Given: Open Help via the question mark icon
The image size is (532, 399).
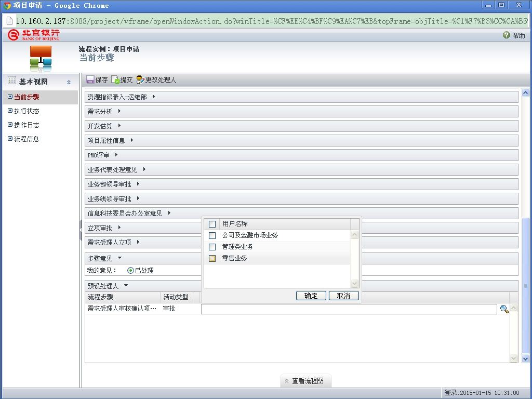Looking at the screenshot, I should [x=507, y=35].
